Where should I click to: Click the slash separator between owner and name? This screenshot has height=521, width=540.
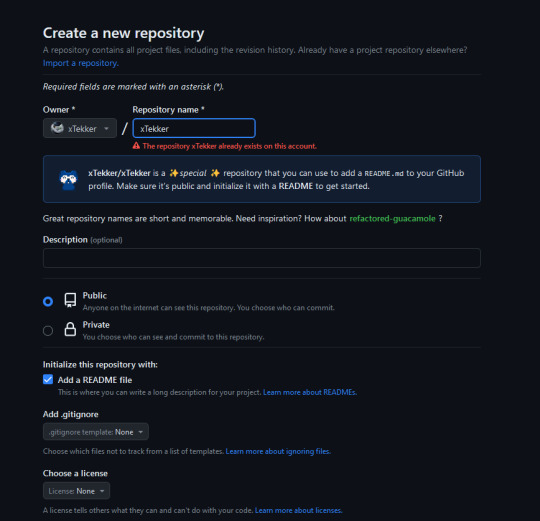(x=125, y=128)
